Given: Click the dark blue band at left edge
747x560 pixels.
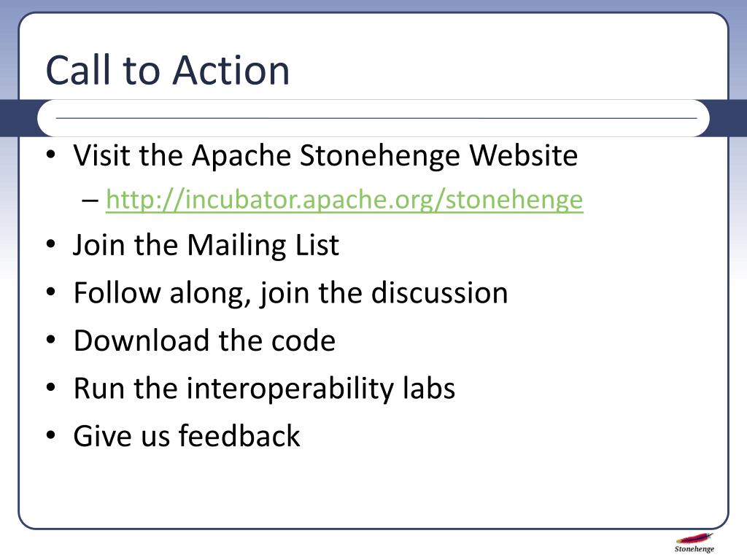Looking at the screenshot, I should coord(18,118).
